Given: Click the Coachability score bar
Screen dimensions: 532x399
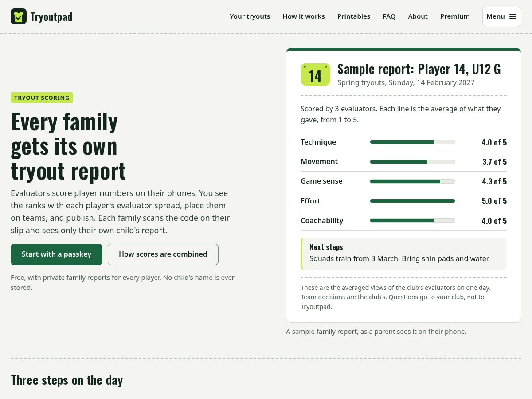Looking at the screenshot, I should click(413, 220).
